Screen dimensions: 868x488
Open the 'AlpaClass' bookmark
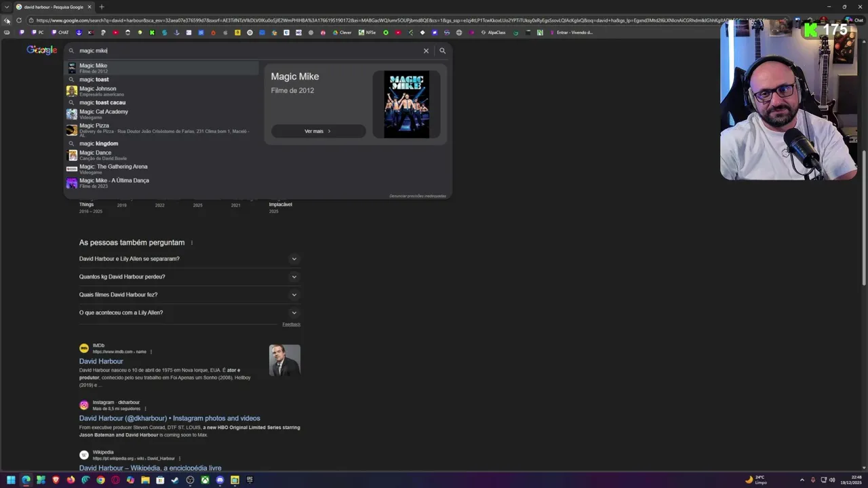click(x=493, y=33)
